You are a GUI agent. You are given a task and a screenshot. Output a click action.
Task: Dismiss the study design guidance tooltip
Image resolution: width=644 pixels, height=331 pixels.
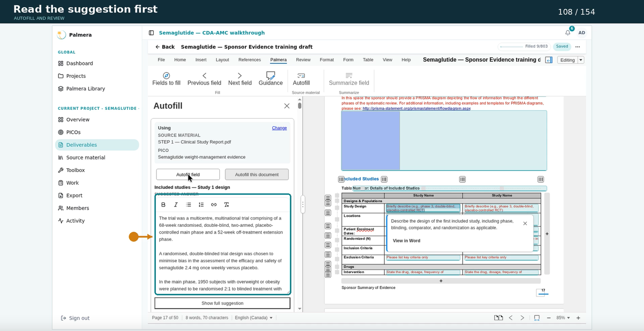click(525, 224)
